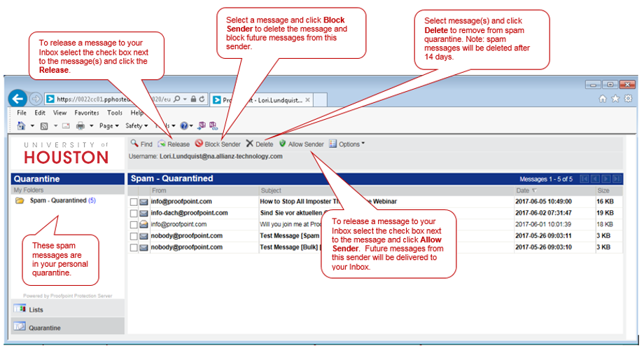Click the Send to OneNote icon
Image resolution: width=644 pixels, height=360 pixels.
[202, 125]
